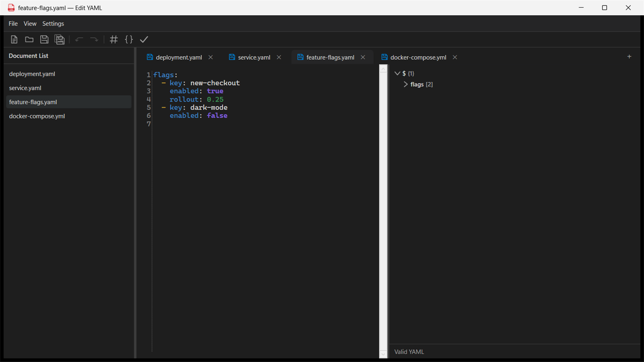The width and height of the screenshot is (644, 362).
Task: Collapse the $ root tree node
Action: pos(397,73)
